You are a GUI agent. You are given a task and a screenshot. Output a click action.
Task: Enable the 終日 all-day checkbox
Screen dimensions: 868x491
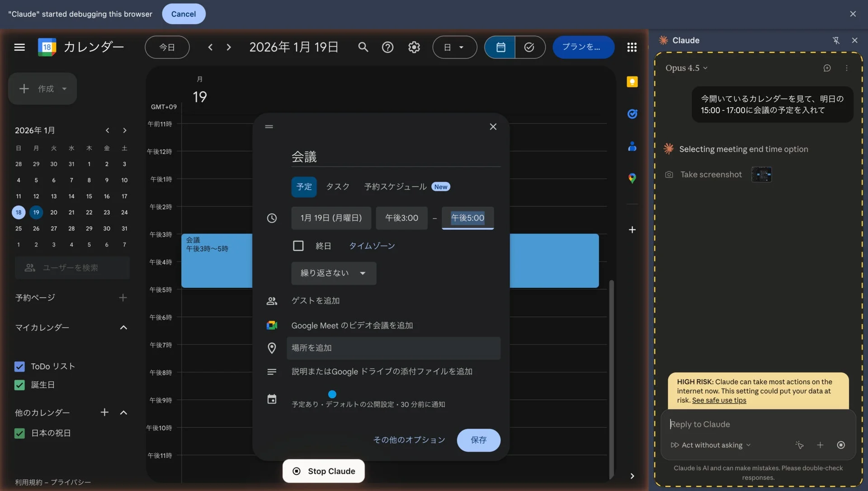point(298,246)
